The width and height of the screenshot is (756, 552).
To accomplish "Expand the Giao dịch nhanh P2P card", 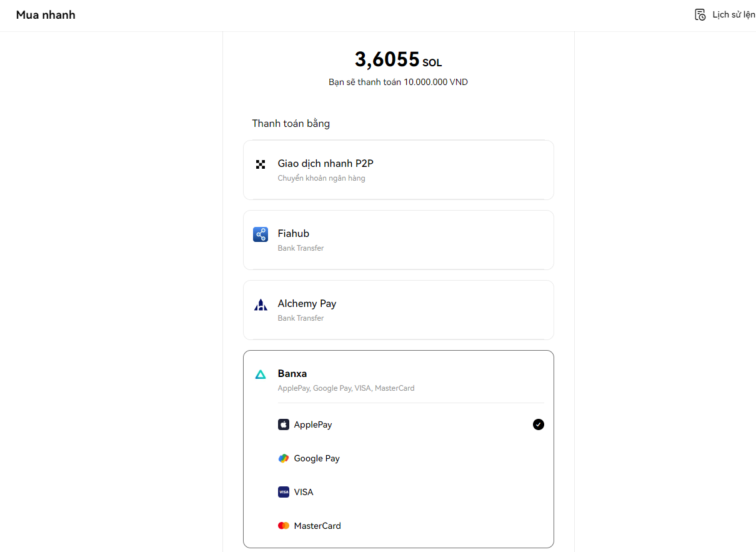I will click(x=398, y=170).
